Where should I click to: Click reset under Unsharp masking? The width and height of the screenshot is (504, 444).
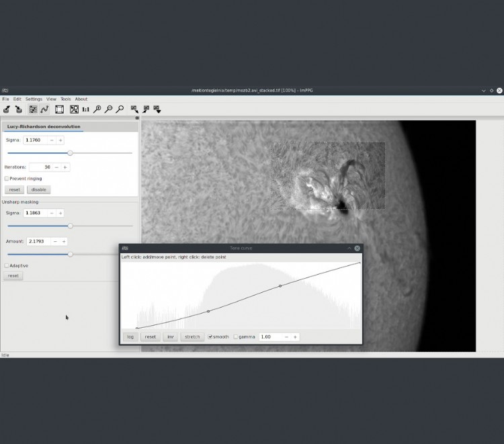pyautogui.click(x=13, y=275)
